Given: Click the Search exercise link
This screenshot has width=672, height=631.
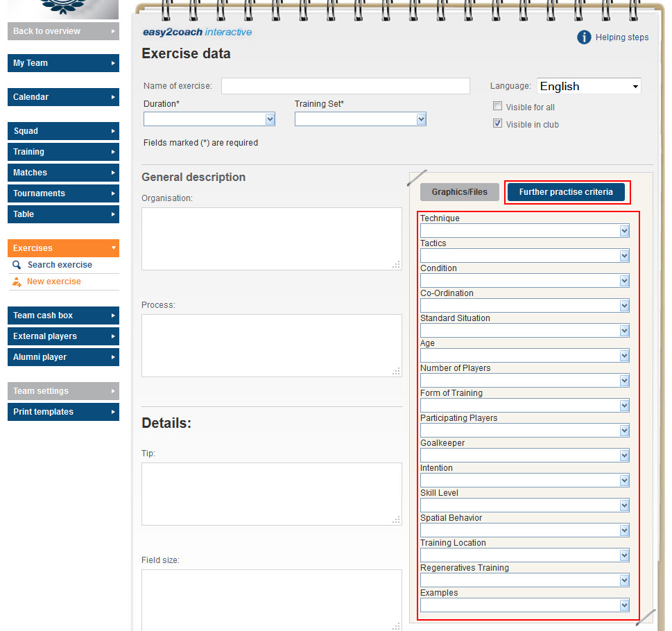Looking at the screenshot, I should 60,265.
